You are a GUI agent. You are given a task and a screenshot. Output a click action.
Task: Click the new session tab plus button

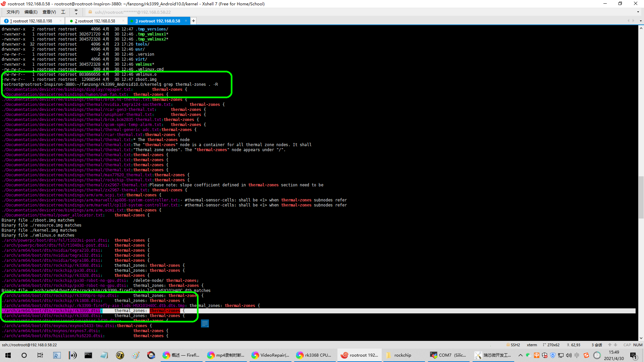point(194,21)
